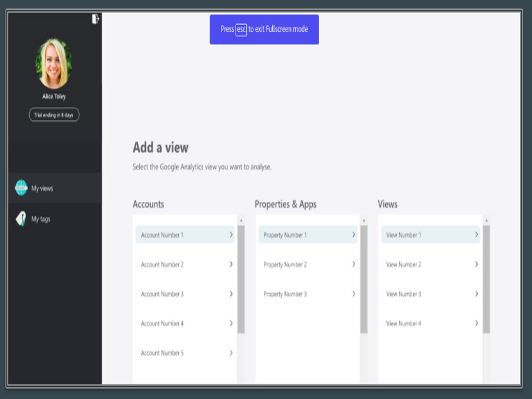Click the Views column header

[x=387, y=204]
